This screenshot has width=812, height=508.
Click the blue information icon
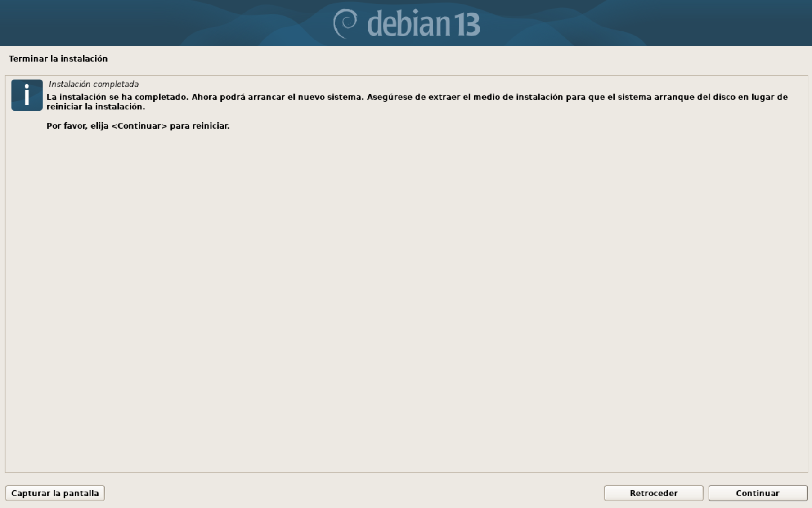pyautogui.click(x=27, y=95)
